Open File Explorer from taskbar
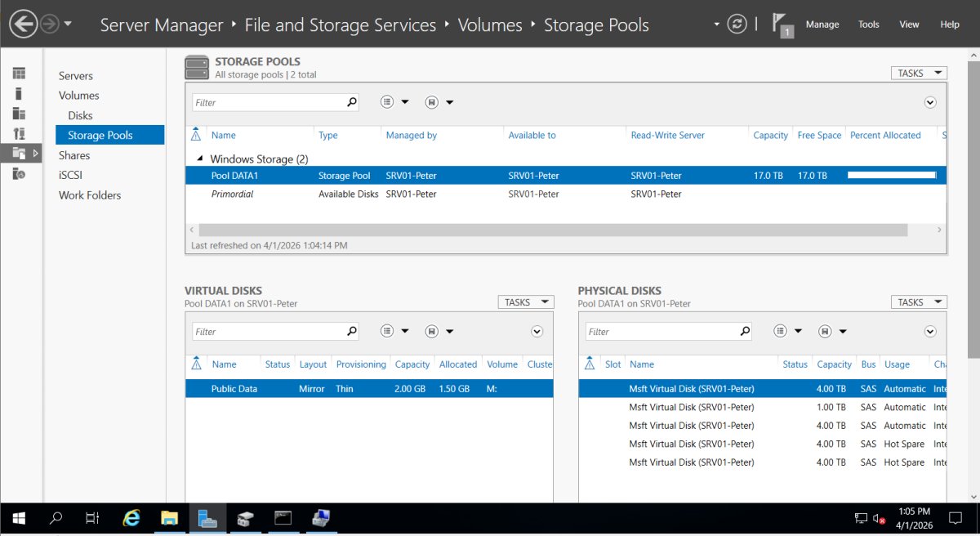Viewport: 980px width, 536px height. [x=169, y=518]
